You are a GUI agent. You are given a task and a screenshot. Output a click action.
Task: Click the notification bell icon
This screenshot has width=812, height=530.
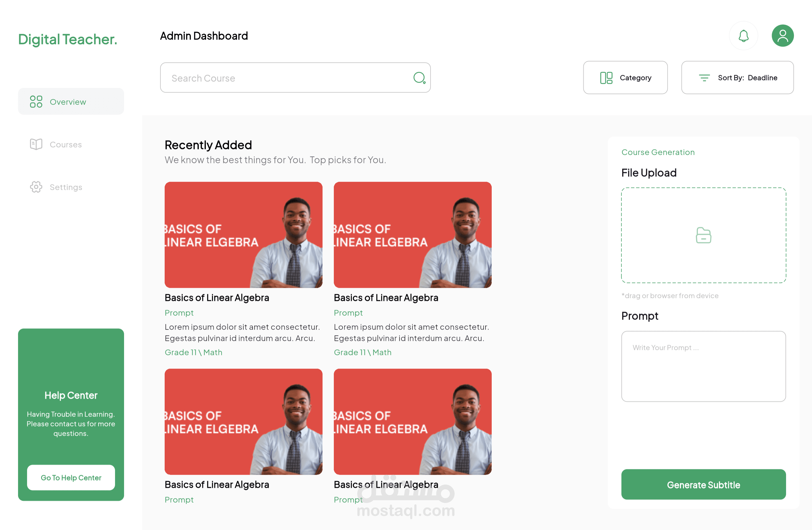[743, 36]
